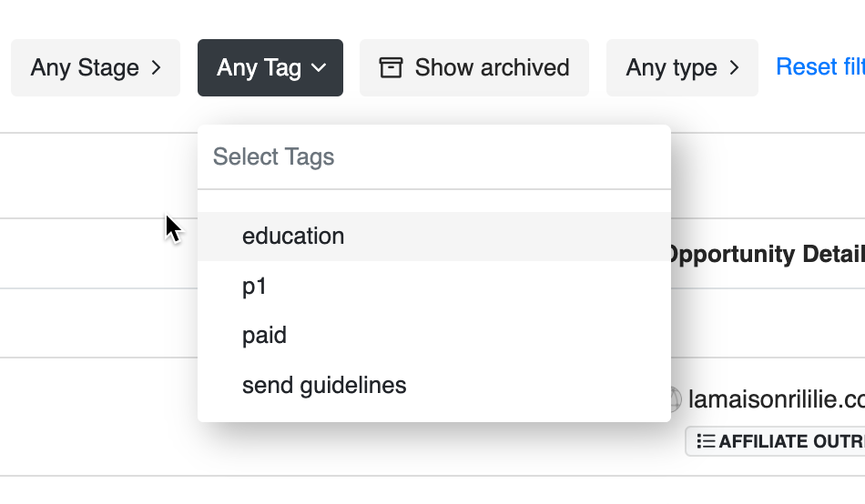Click the archive box icon

pos(391,68)
